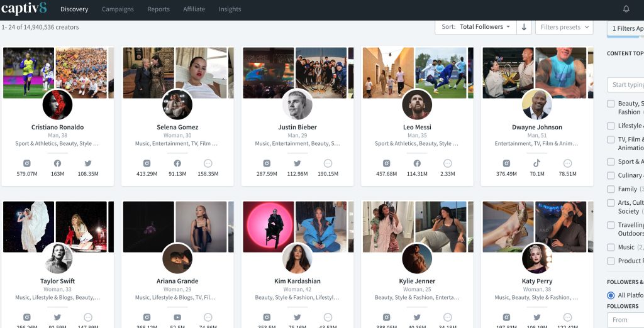Open Kylie Jenner's more platforms icon
Image resolution: width=644 pixels, height=328 pixels.
[448, 317]
